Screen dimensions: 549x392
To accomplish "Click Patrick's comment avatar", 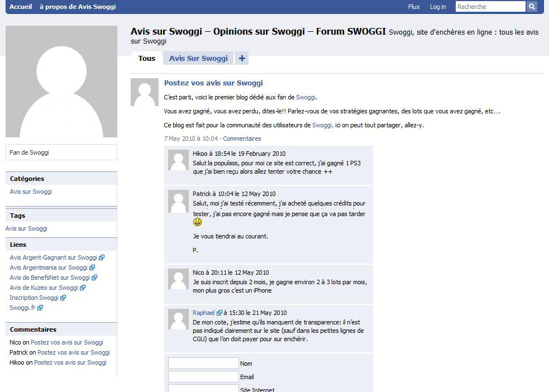I will coord(179,201).
